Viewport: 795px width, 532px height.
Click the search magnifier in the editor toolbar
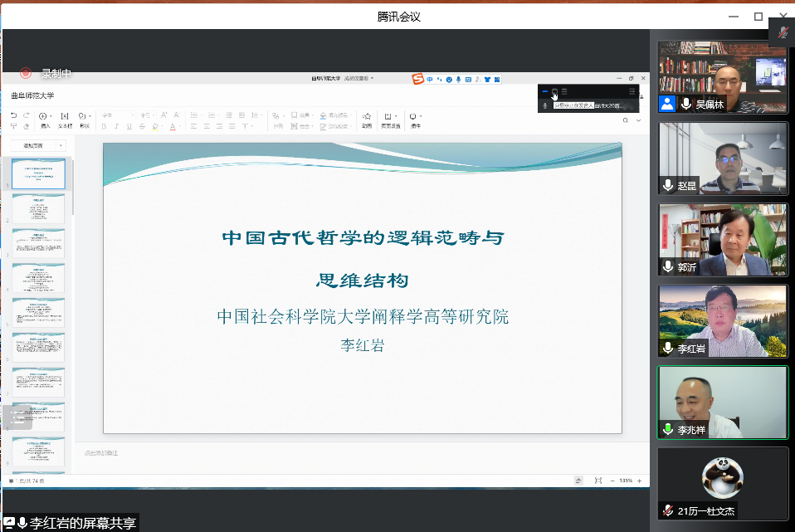[x=626, y=120]
